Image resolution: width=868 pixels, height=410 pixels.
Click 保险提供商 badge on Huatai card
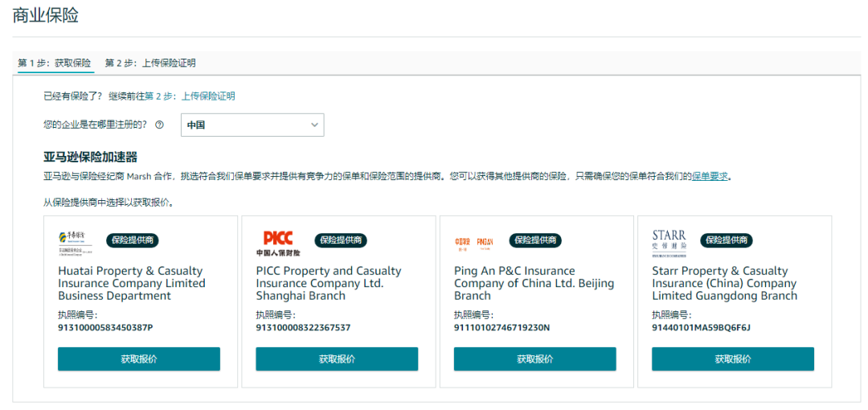pos(133,240)
